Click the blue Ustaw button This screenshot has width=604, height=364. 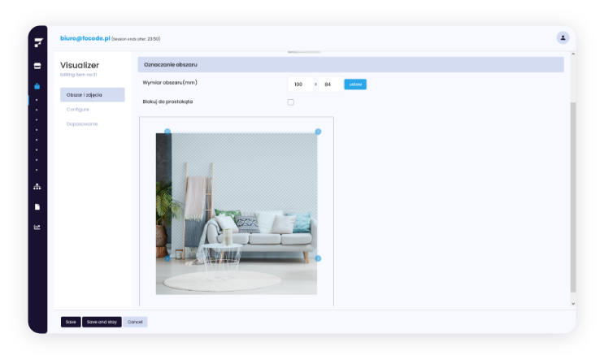tap(355, 84)
